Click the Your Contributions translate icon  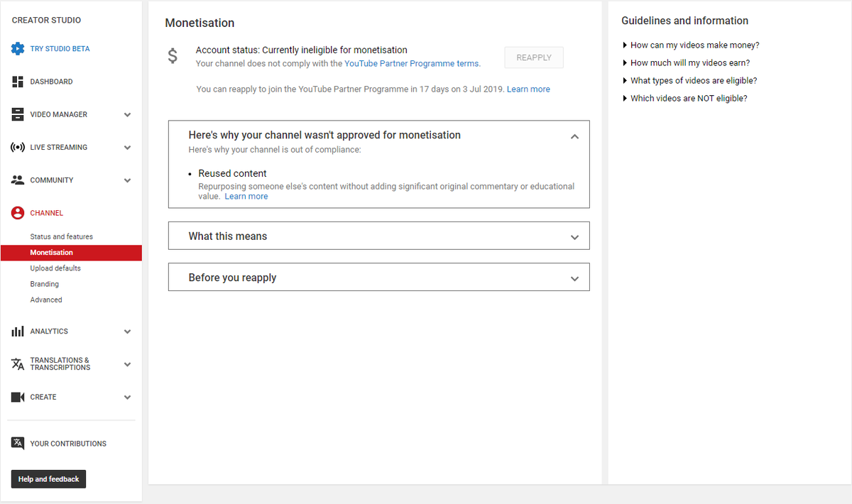click(18, 443)
